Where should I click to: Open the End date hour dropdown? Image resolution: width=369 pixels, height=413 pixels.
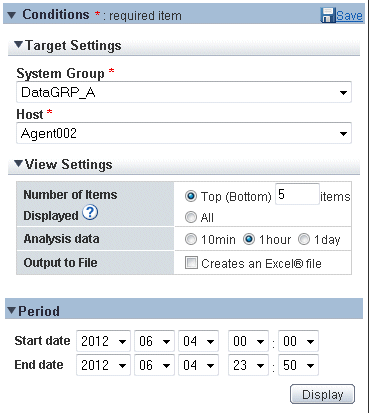click(248, 365)
